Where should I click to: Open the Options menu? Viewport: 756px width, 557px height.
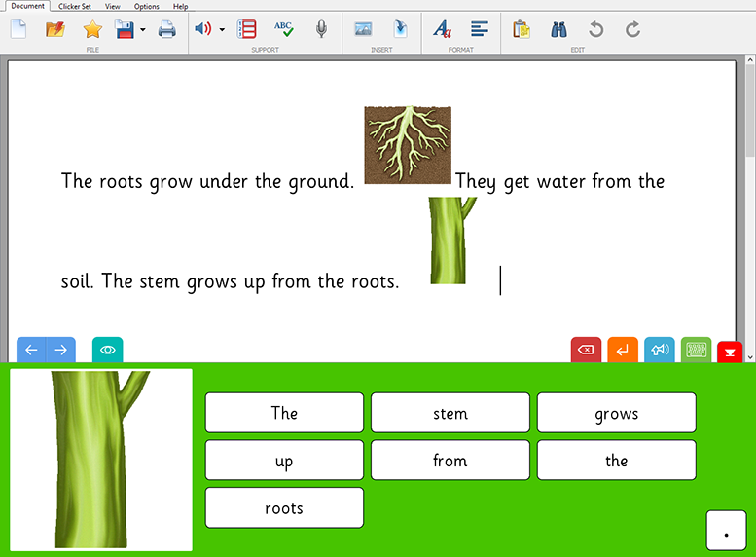coord(146,6)
